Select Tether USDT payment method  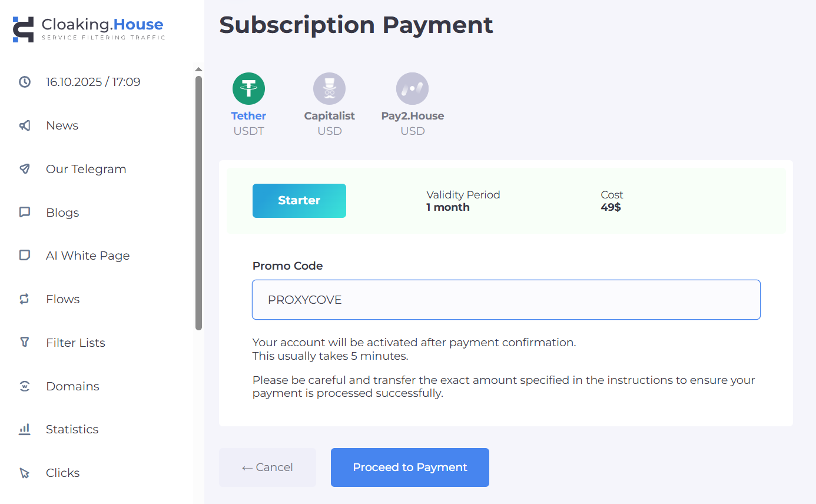(x=248, y=89)
